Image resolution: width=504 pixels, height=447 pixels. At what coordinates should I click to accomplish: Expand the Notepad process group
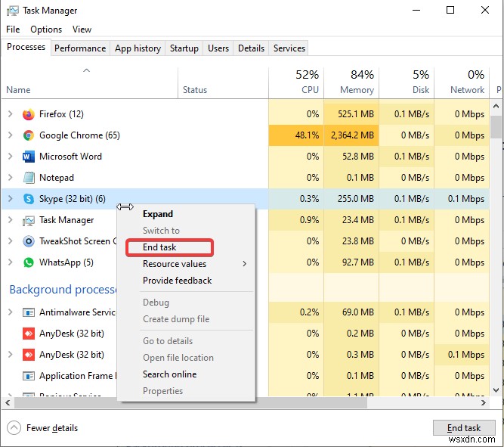tap(10, 177)
